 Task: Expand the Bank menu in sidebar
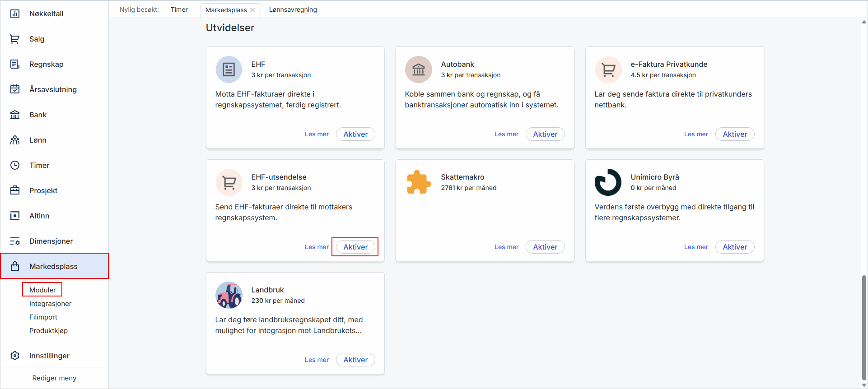pos(38,115)
